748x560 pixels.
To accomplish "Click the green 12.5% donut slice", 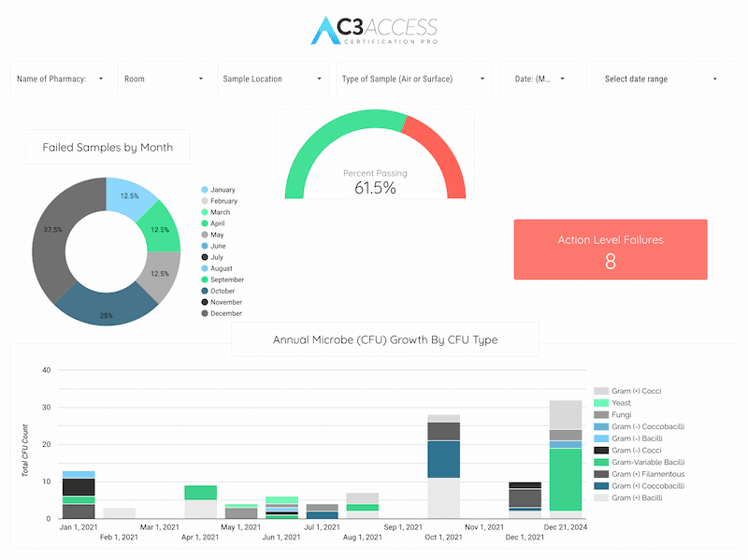I will (161, 230).
